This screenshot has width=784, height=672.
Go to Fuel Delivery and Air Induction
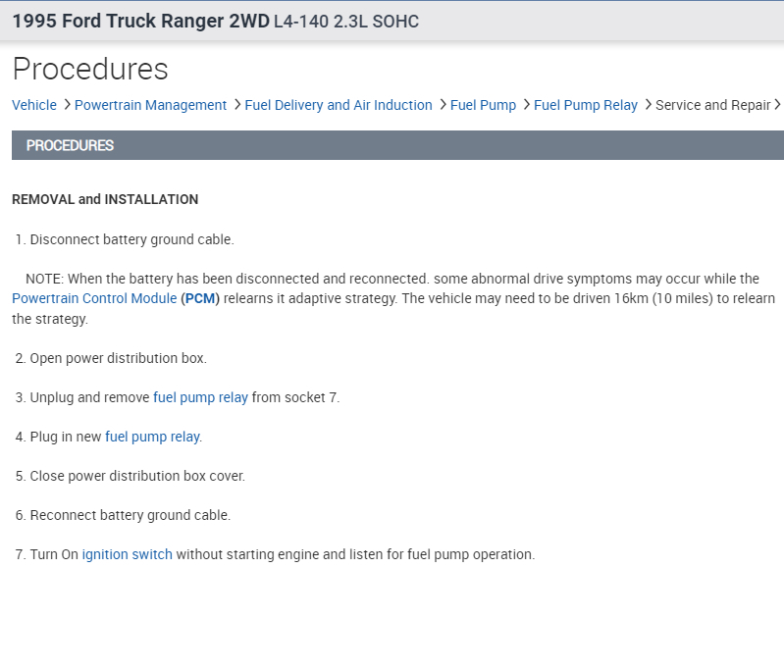(x=338, y=105)
